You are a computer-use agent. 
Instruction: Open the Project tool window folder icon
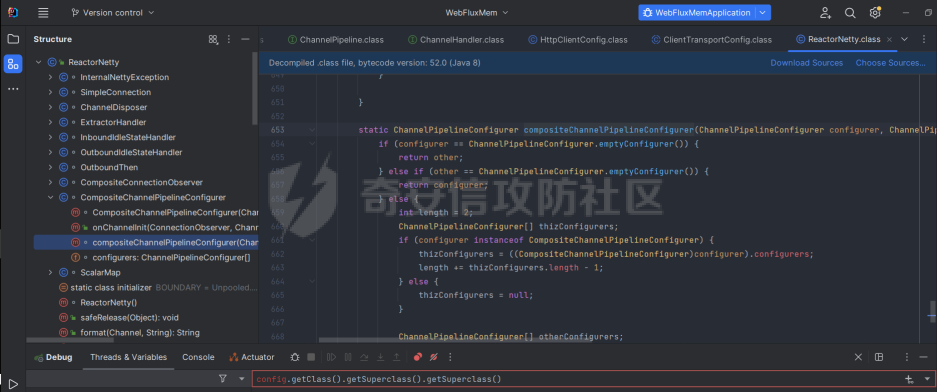[x=13, y=39]
